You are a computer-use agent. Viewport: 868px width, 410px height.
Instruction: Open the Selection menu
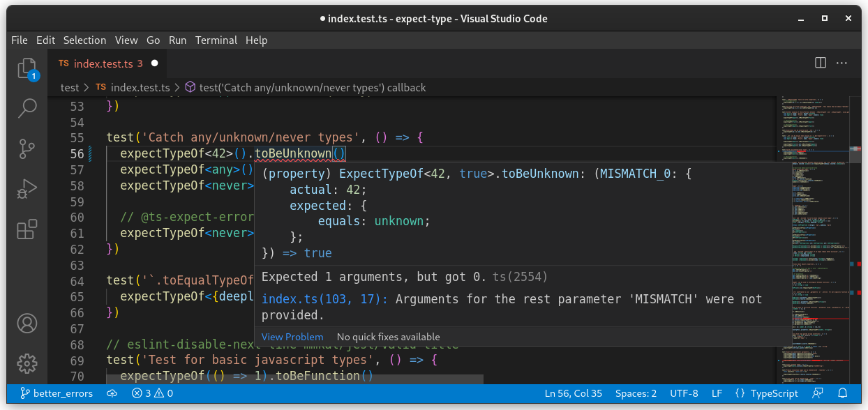coord(84,40)
